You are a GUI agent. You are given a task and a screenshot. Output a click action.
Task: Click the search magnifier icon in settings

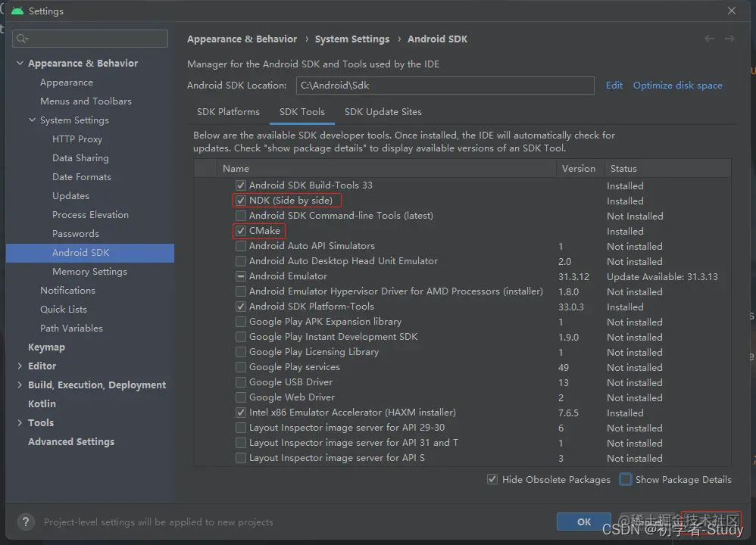tap(22, 39)
